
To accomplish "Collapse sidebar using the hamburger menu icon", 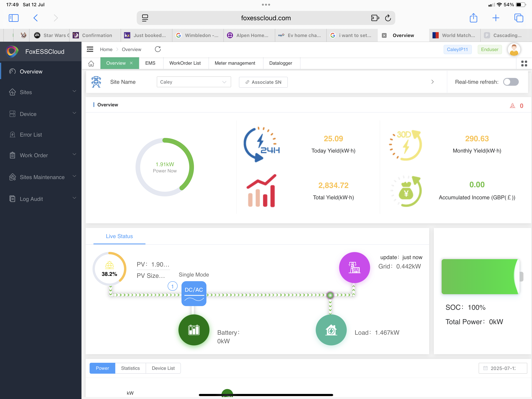I will click(x=90, y=49).
